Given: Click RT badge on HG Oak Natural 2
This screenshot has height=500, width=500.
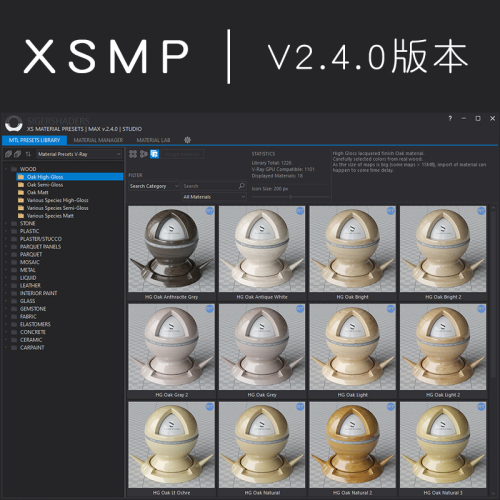Looking at the screenshot, I should click(x=391, y=407).
